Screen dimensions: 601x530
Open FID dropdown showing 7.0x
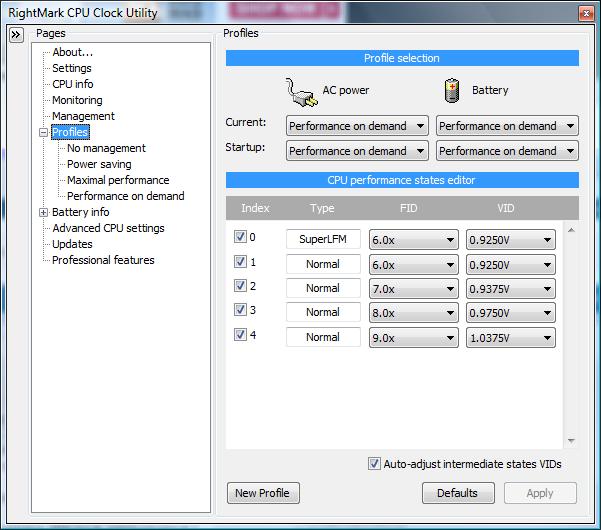tap(414, 289)
